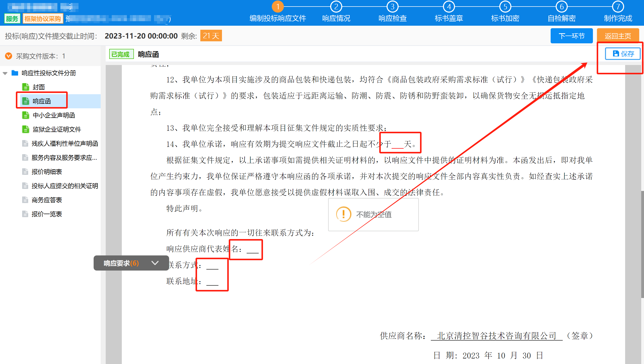Click the step 3 circle icon

click(x=392, y=7)
